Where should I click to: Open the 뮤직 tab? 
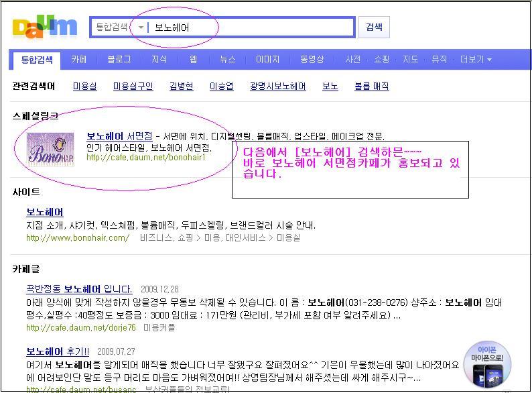[x=439, y=60]
